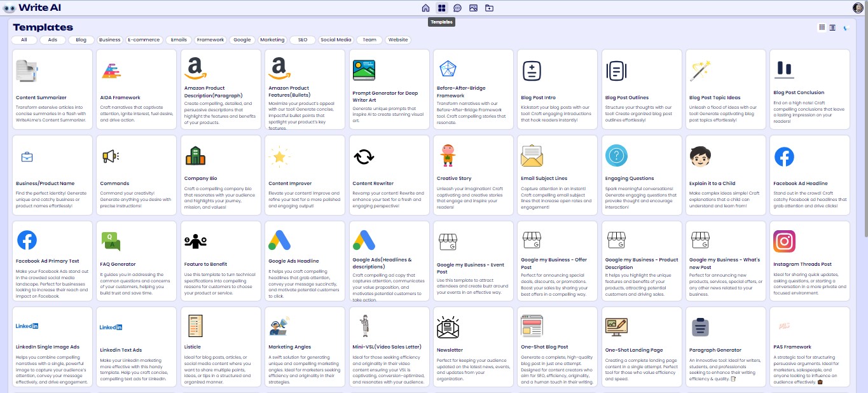Open the Marketing category chip
The width and height of the screenshot is (868, 393).
click(x=272, y=39)
